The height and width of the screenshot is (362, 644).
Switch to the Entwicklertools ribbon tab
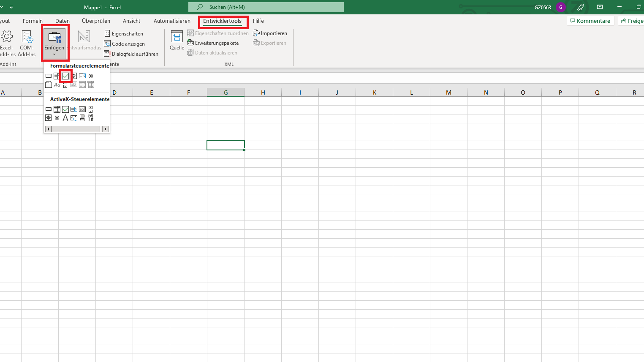pos(223,21)
